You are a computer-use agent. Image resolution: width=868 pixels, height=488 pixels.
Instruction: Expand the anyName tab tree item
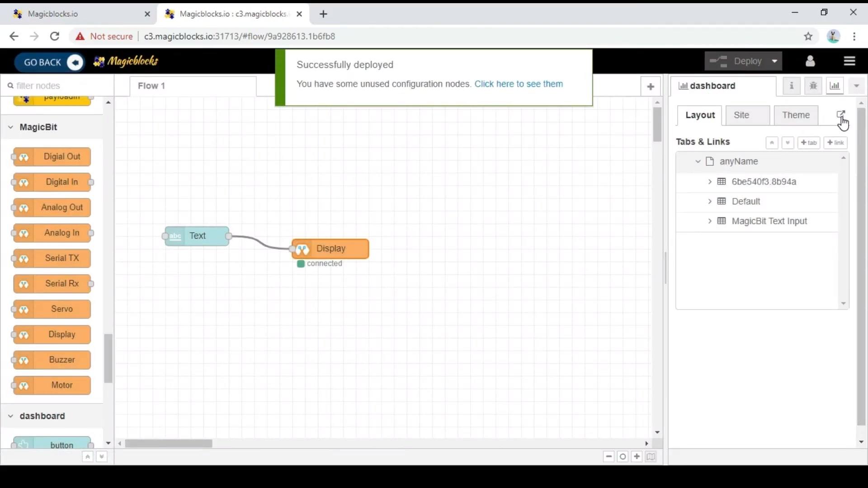click(x=698, y=161)
